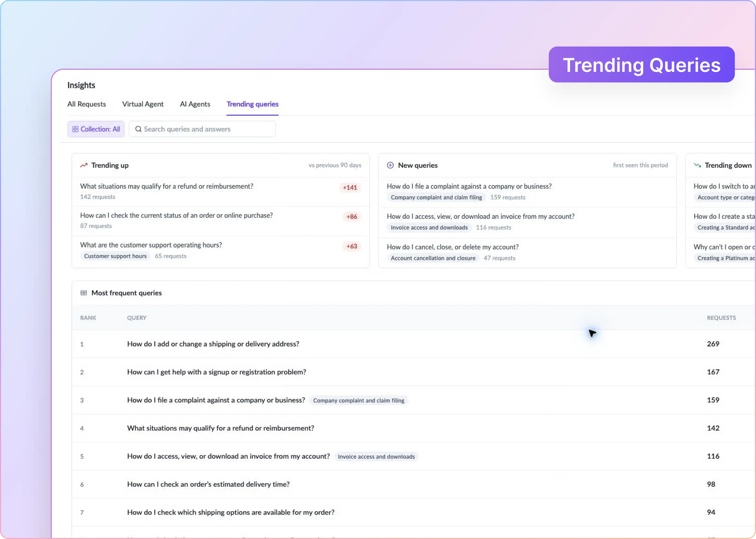Image resolution: width=756 pixels, height=539 pixels.
Task: Click Invoice access tag in New queries
Action: pyautogui.click(x=429, y=227)
